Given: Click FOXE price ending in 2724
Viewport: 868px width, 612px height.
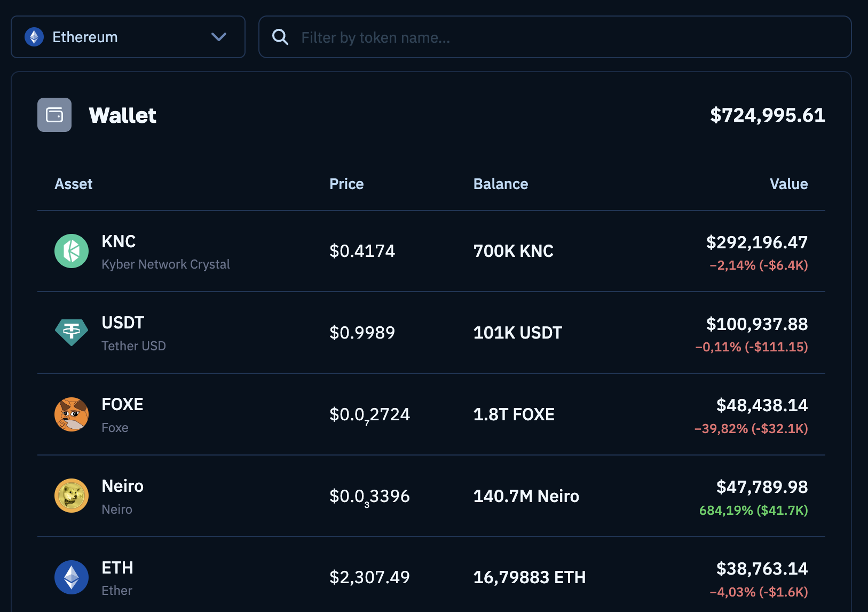Looking at the screenshot, I should 369,415.
